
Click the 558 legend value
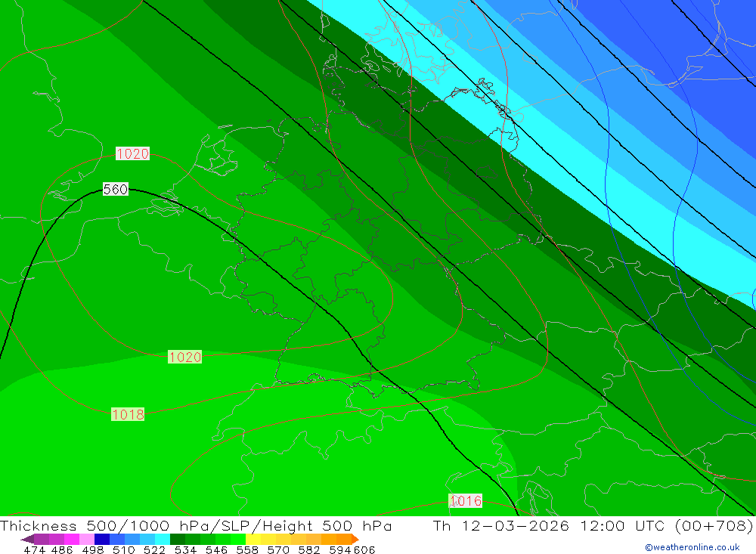[247, 549]
